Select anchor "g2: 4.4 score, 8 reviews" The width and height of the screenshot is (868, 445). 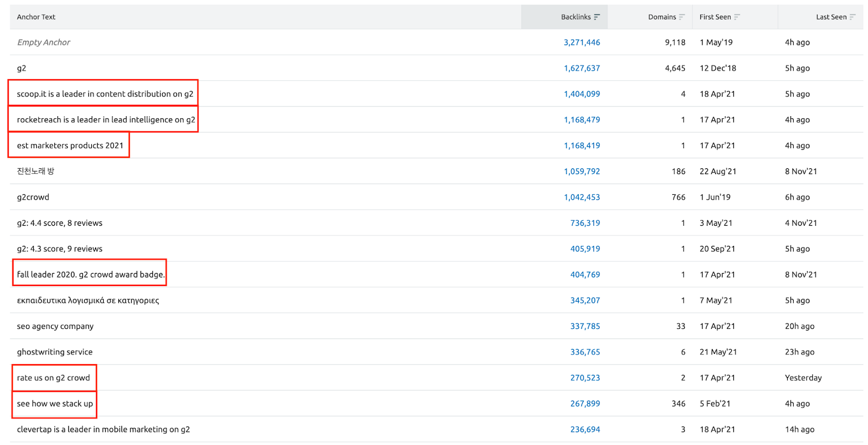click(60, 223)
